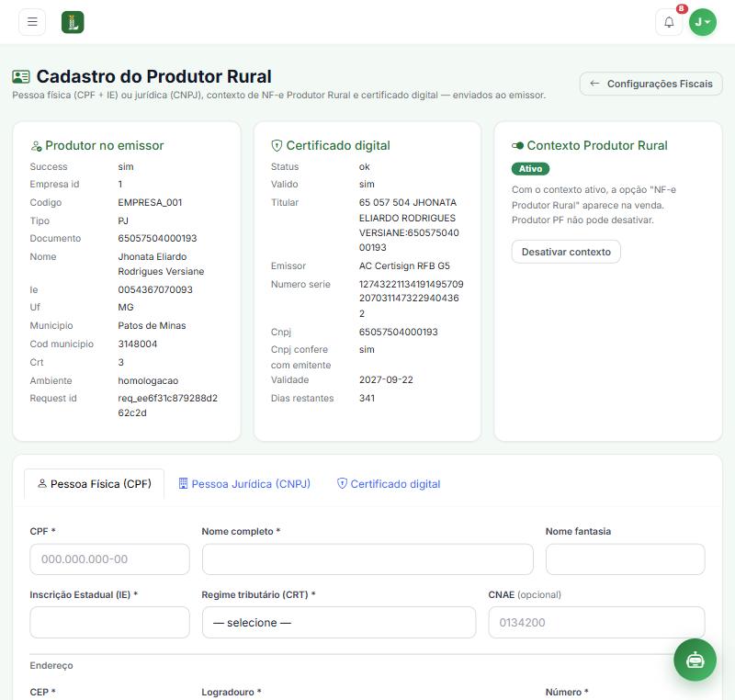Select Documento value 65057504000193
735x700 pixels.
(157, 238)
